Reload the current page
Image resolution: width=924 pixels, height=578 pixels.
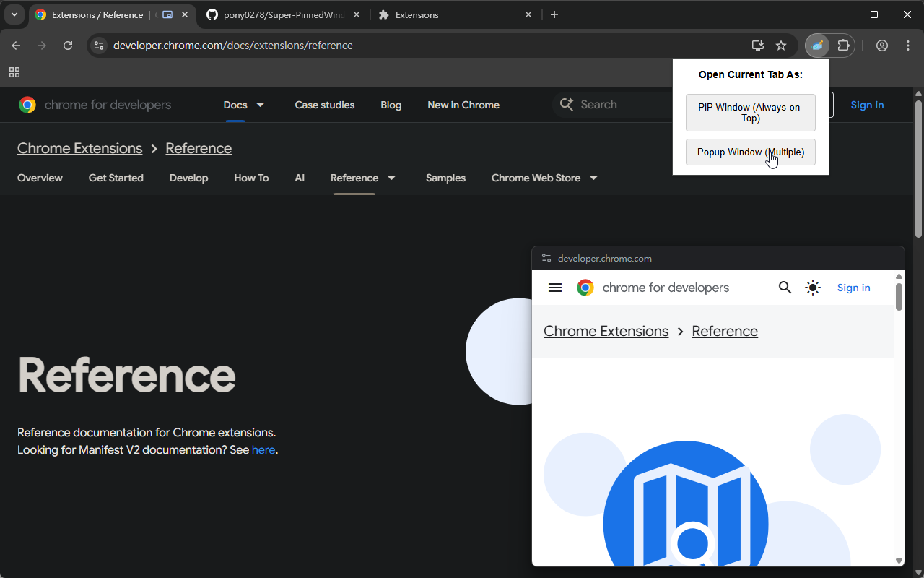click(68, 46)
